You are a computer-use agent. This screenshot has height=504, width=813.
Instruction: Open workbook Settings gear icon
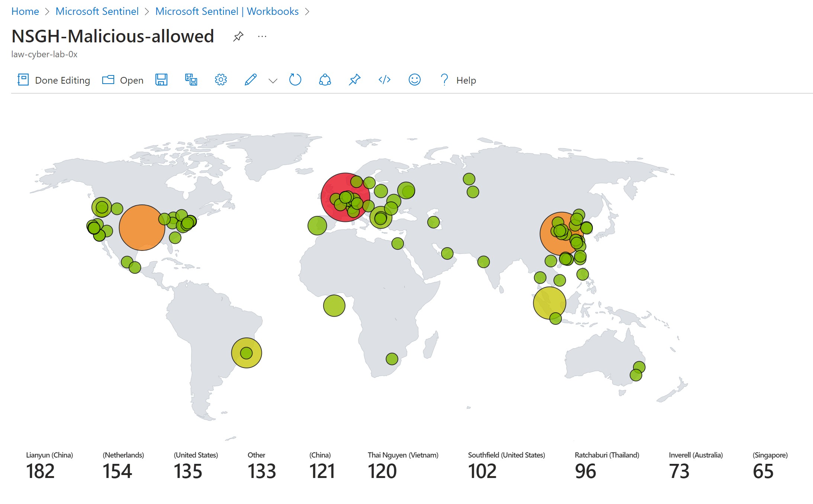point(221,80)
